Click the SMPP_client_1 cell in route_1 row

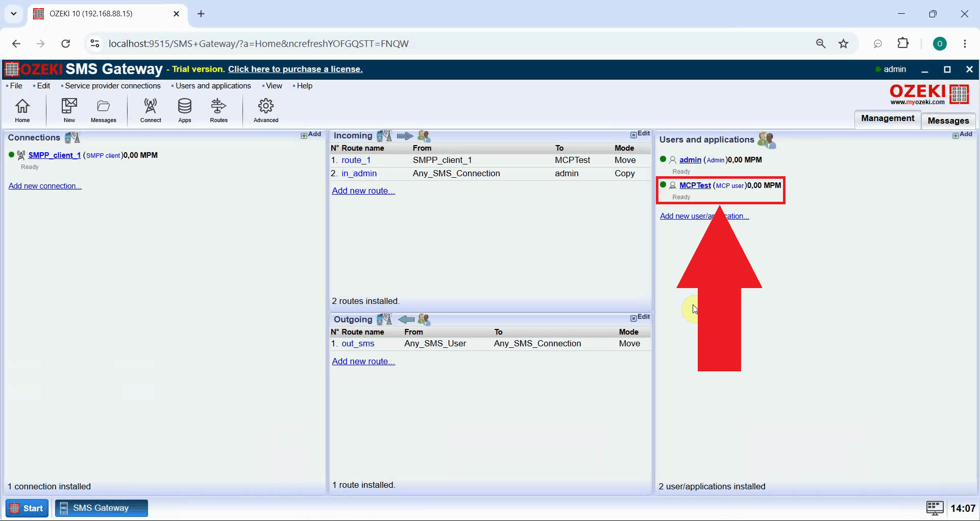tap(442, 160)
